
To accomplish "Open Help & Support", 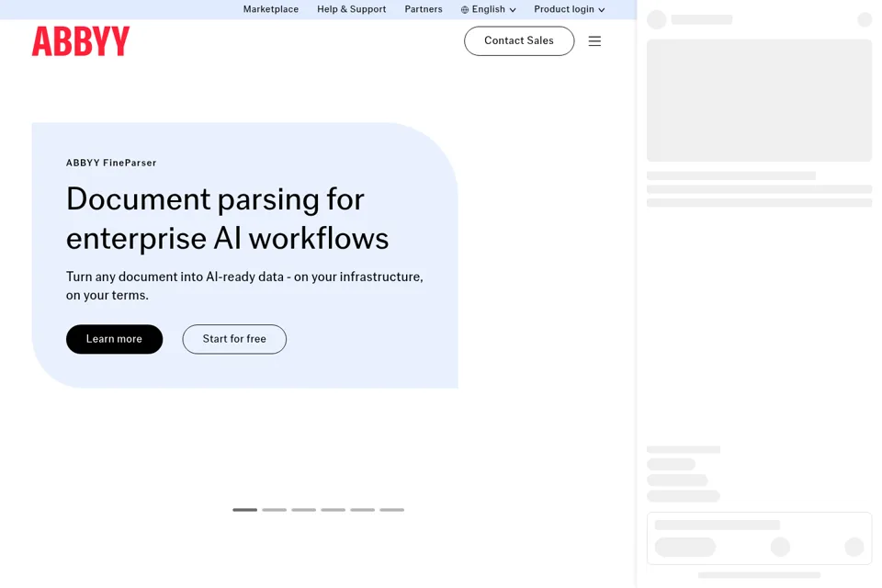I will click(x=352, y=9).
